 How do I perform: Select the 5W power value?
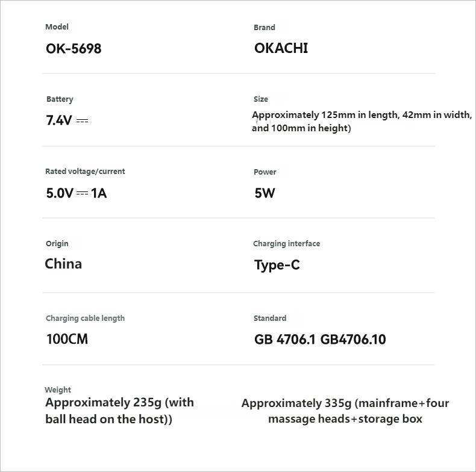[265, 193]
